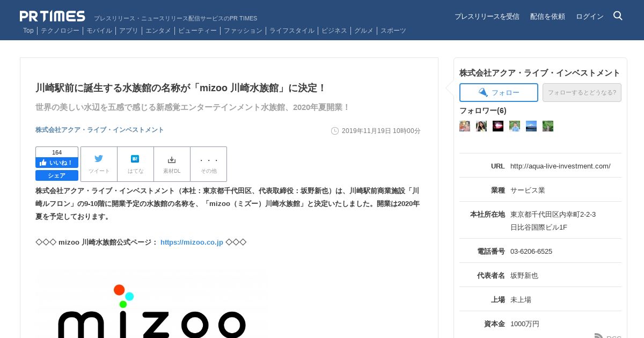Click the publish date 2019年11月19日 10時00分
The image size is (644, 338).
(x=381, y=131)
